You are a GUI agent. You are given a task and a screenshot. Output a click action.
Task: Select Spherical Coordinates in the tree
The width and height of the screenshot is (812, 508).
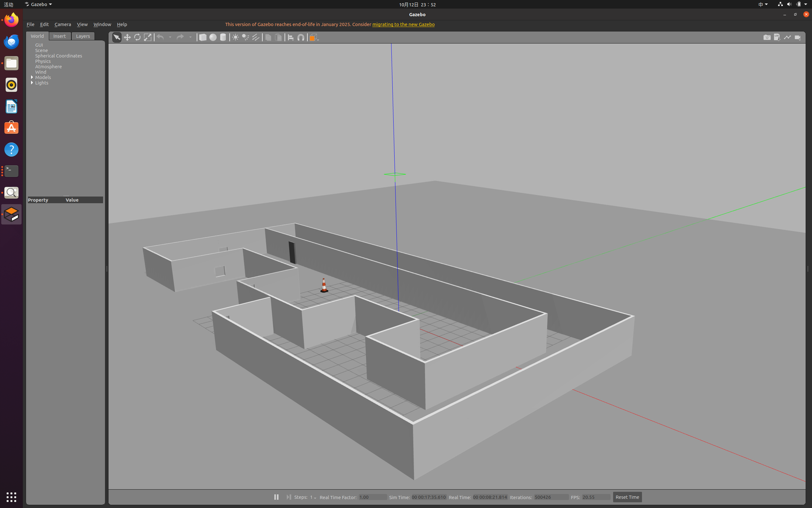pos(58,56)
